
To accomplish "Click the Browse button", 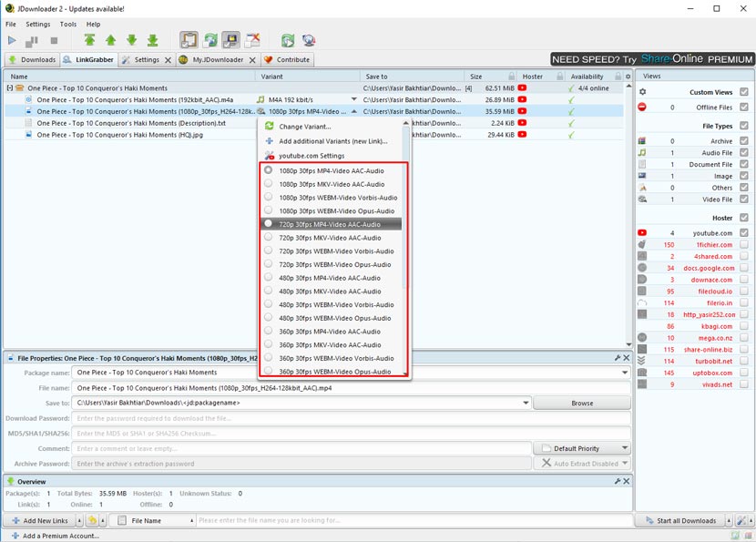I will pos(582,403).
